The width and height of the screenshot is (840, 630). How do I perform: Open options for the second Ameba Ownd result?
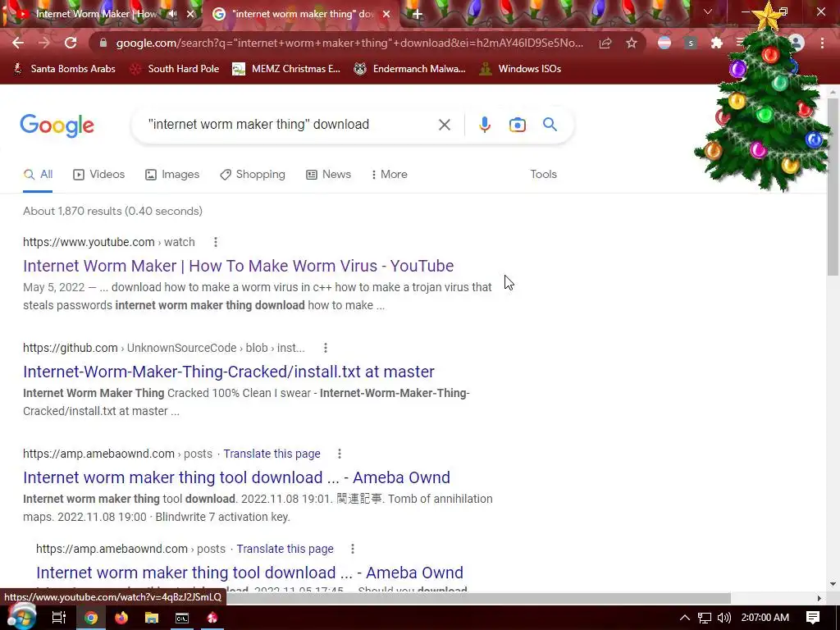pos(352,549)
